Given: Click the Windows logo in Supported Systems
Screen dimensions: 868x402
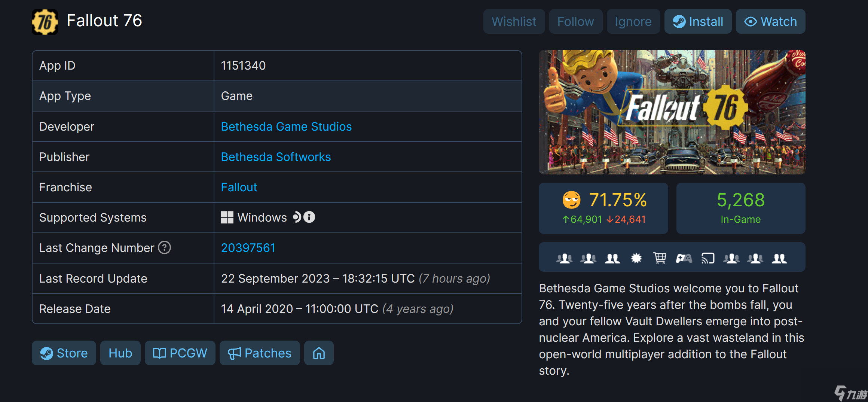Looking at the screenshot, I should (227, 217).
